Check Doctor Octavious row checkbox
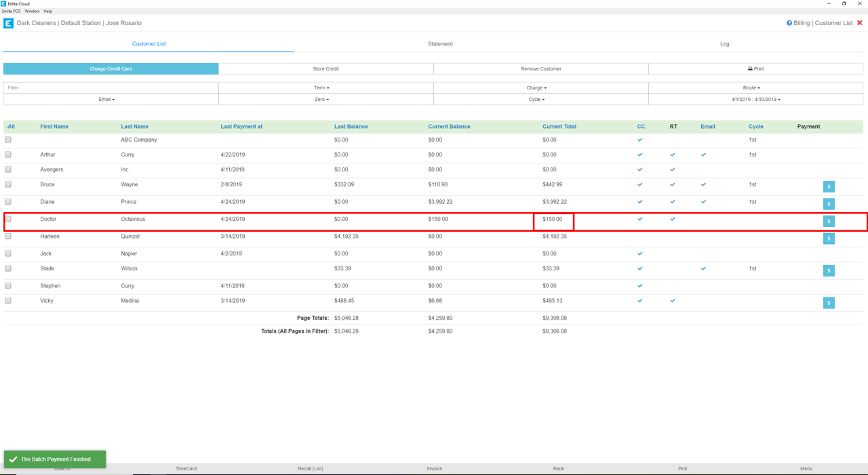 click(x=8, y=219)
